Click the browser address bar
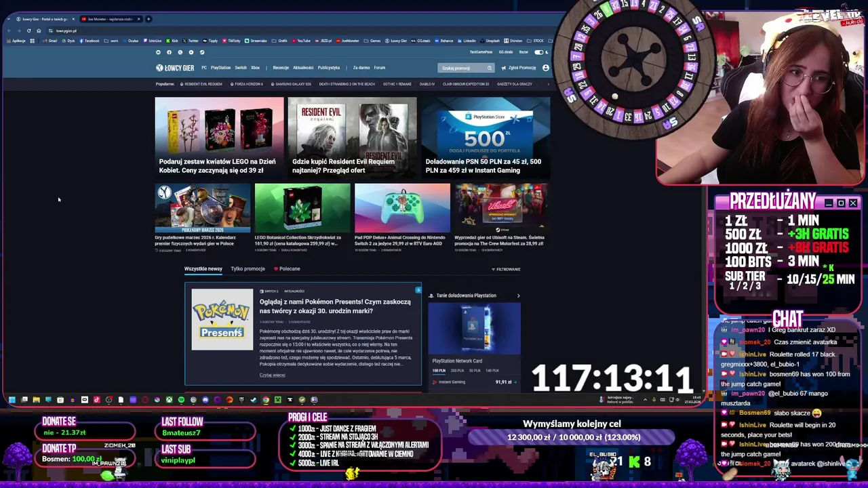Viewport: 868px width, 488px height. pos(298,30)
